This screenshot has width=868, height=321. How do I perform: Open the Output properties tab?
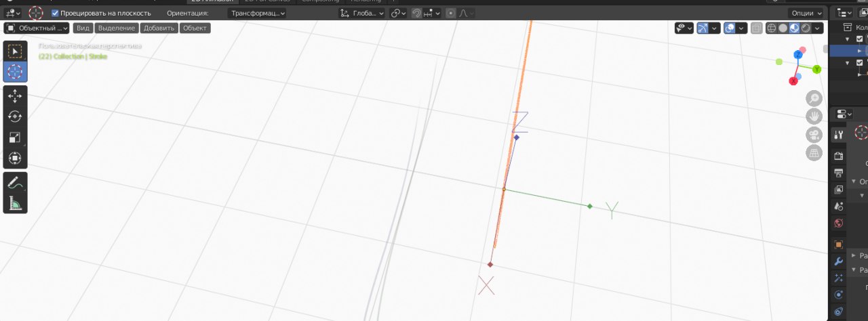pos(839,173)
